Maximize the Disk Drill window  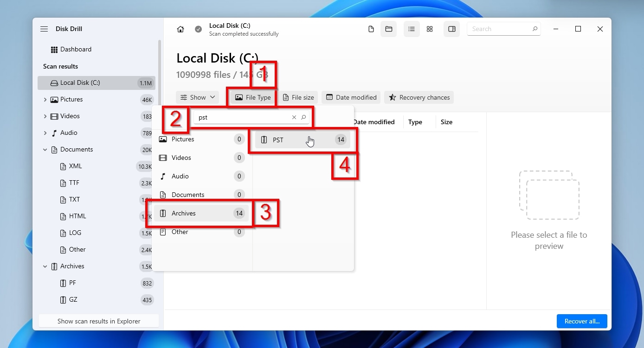[x=578, y=29]
